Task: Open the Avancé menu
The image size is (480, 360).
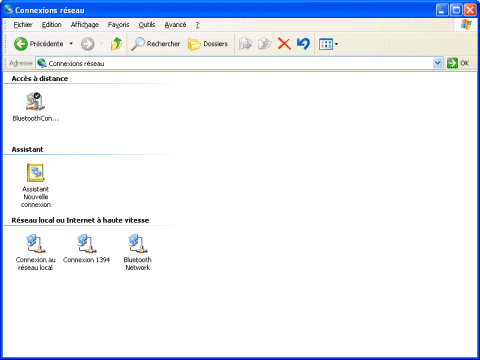Action: point(175,25)
